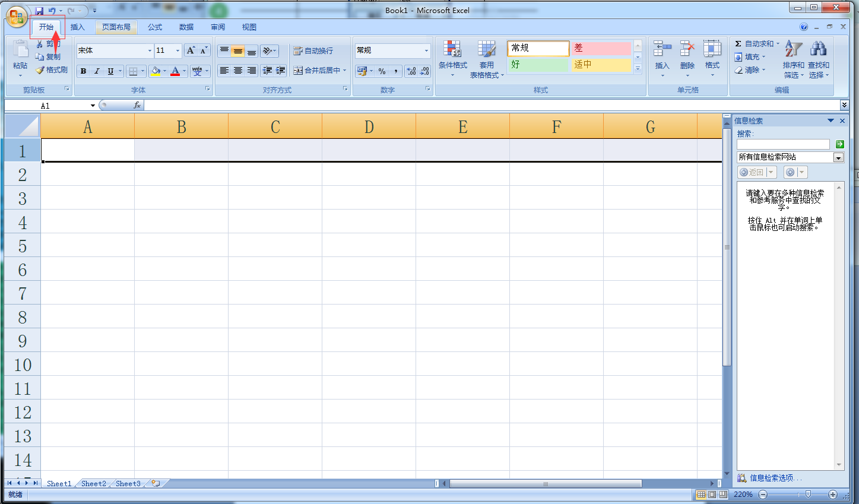Click Find and Select (查找和选择)
859x504 pixels.
coord(819,59)
